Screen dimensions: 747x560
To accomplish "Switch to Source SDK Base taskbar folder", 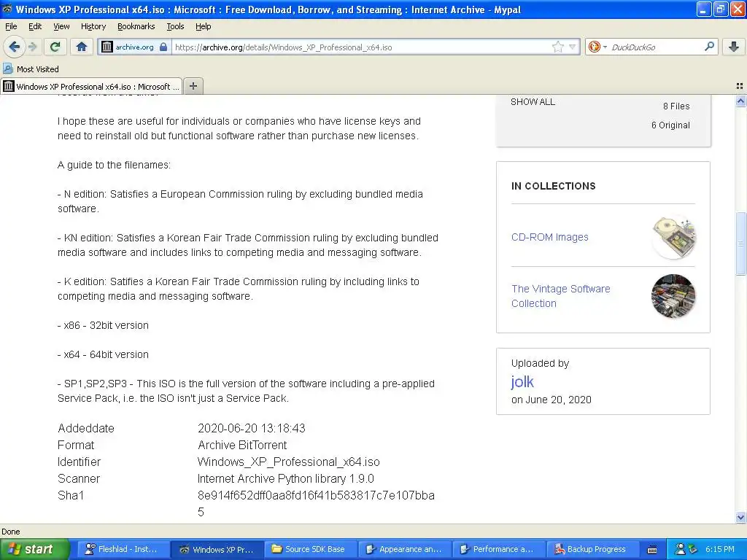I will pos(310,549).
